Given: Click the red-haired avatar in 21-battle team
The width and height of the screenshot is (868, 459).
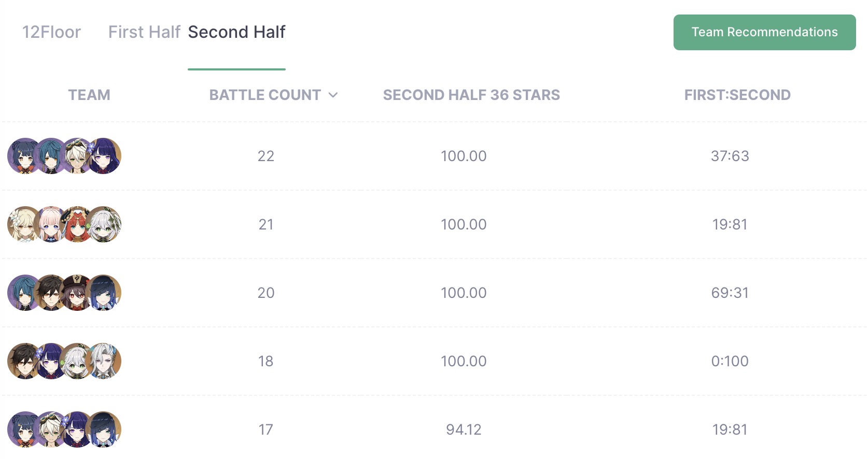Looking at the screenshot, I should [x=77, y=224].
